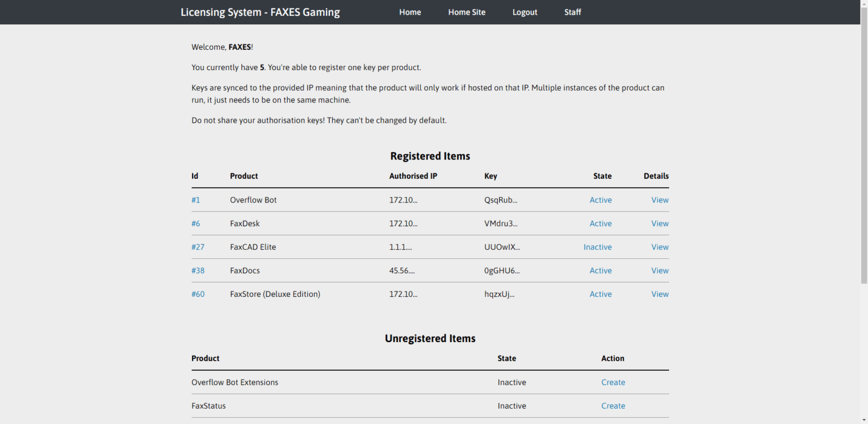868x424 pixels.
Task: View details of the FaxStore license
Action: coord(659,294)
